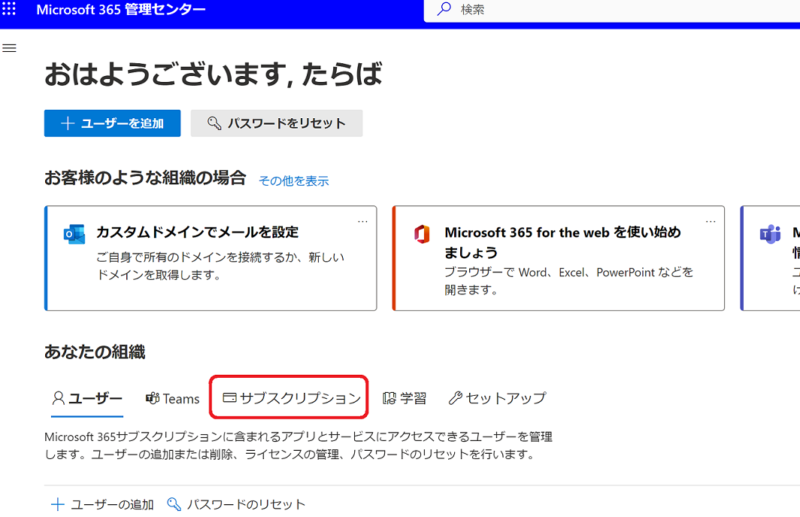
Task: Switch to the Teams tab
Action: (172, 398)
